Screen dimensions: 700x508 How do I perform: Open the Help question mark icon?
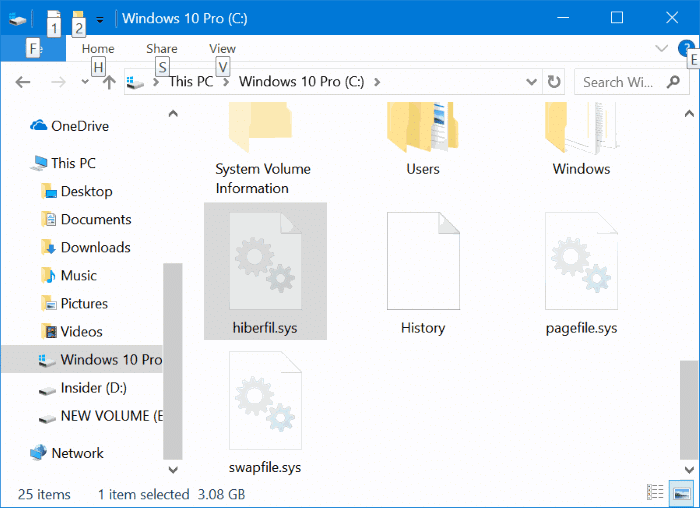685,48
